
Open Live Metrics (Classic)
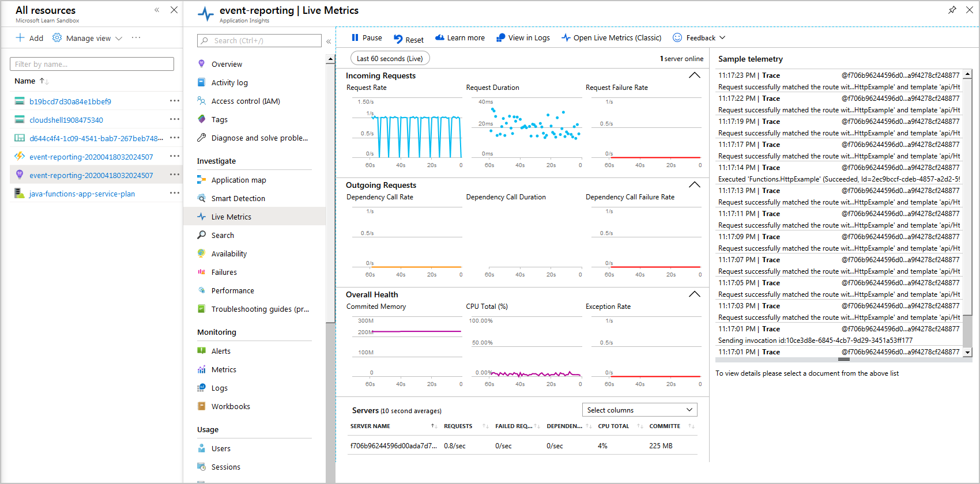coord(611,38)
